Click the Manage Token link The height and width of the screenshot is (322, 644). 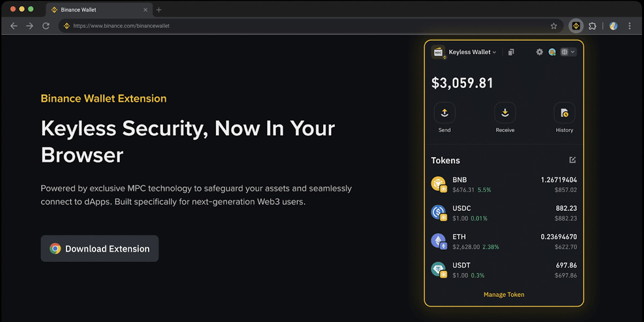504,295
